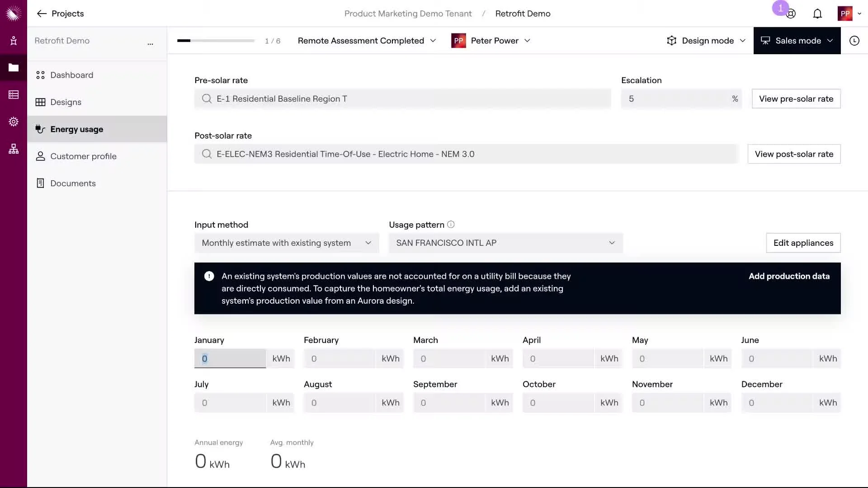Open the organization hierarchy icon in rail
This screenshot has height=488, width=868.
[x=14, y=149]
